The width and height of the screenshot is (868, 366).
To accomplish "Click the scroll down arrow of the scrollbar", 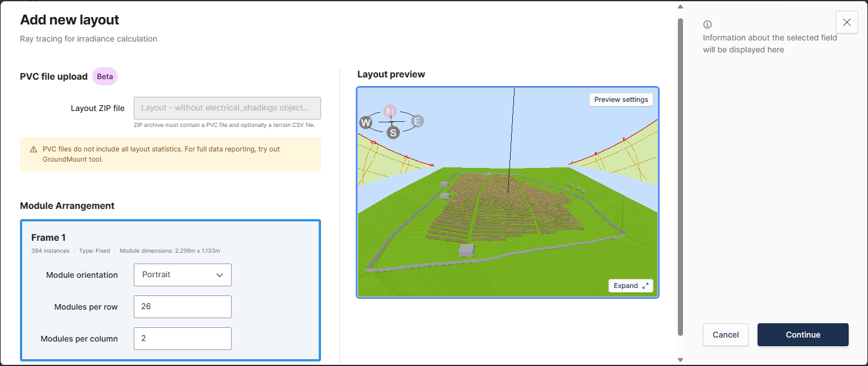I will tap(680, 359).
